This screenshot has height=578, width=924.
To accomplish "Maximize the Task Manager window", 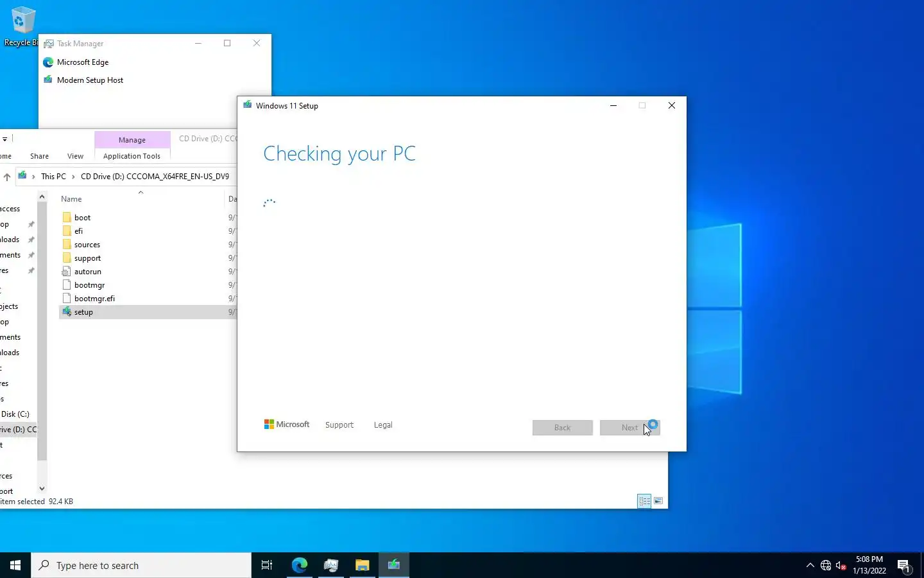I will coord(227,43).
